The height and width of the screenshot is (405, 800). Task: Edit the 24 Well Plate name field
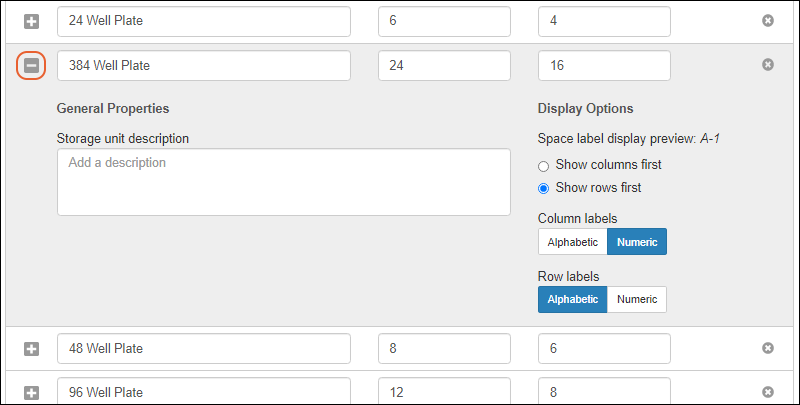point(204,21)
